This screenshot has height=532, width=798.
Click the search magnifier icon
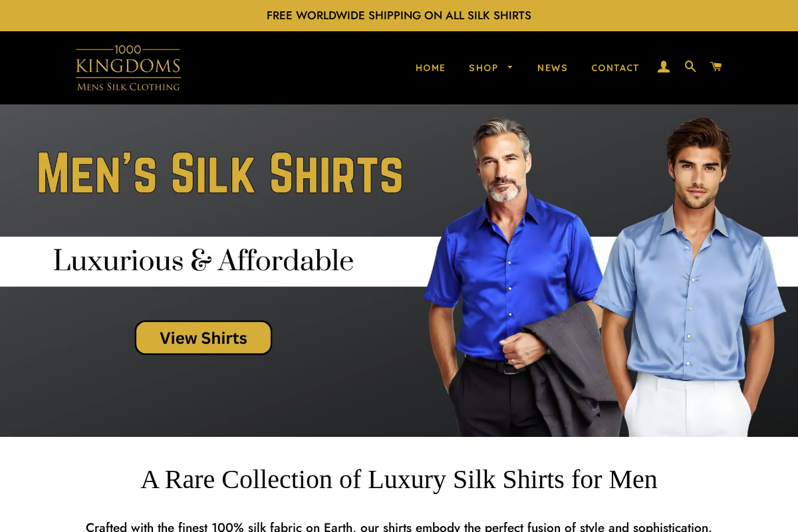pyautogui.click(x=690, y=66)
